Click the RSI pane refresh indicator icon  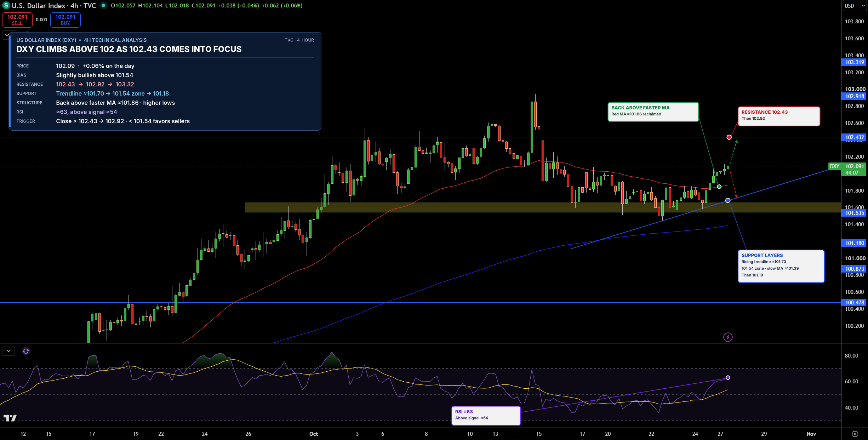(x=26, y=351)
